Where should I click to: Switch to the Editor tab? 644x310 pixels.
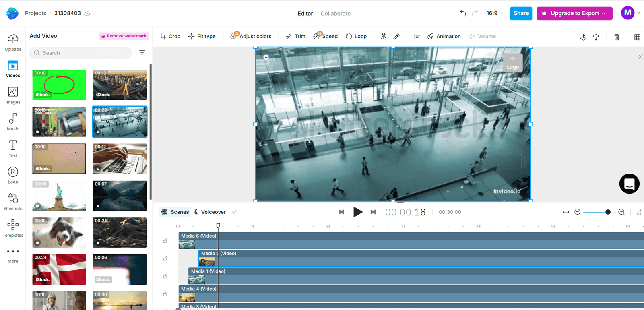[305, 13]
